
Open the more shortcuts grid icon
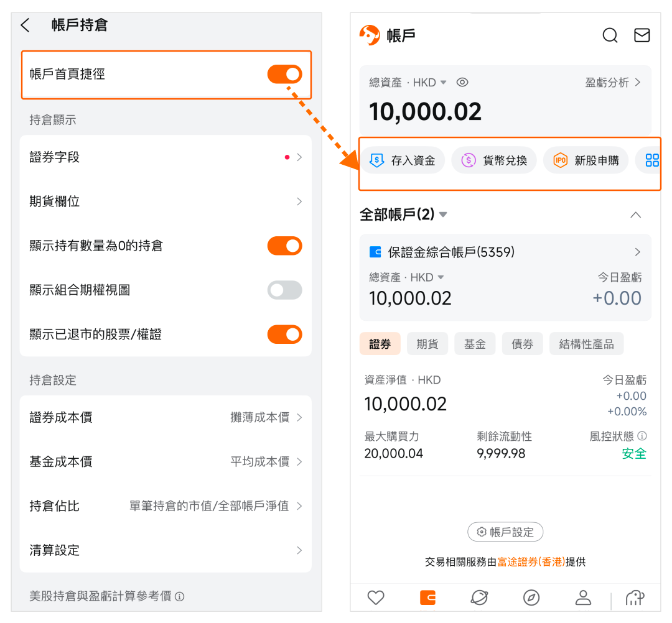(651, 160)
